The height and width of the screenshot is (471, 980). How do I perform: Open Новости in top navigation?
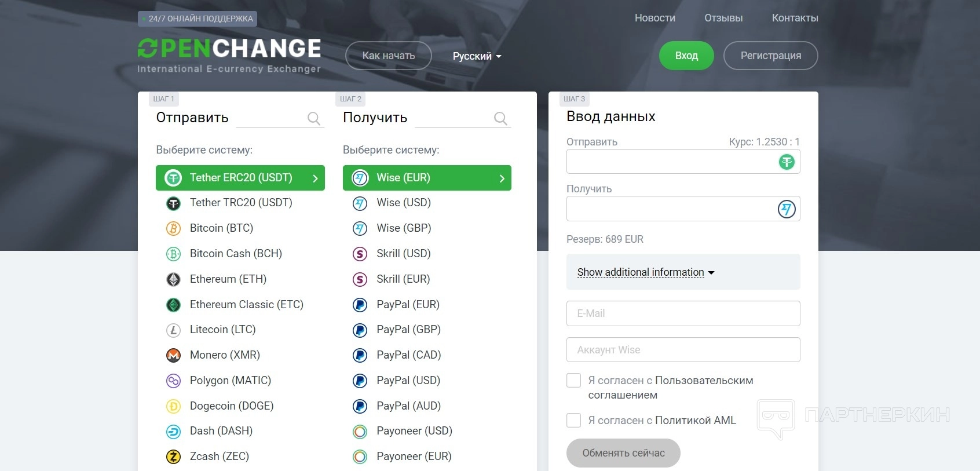pyautogui.click(x=655, y=18)
